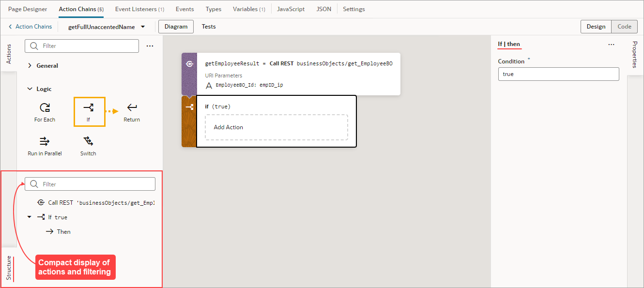This screenshot has width=644, height=288.
Task: Click the Tests button
Action: click(x=209, y=27)
